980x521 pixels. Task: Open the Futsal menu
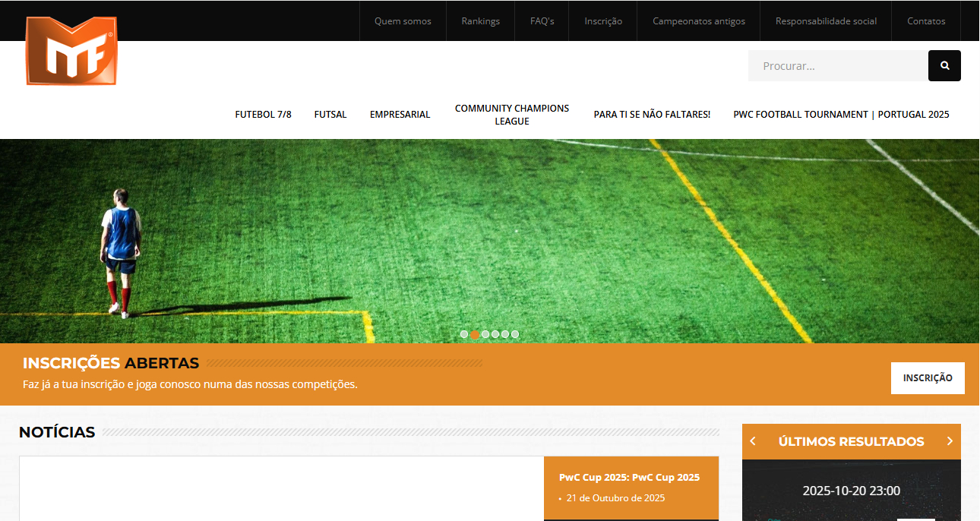coord(330,115)
